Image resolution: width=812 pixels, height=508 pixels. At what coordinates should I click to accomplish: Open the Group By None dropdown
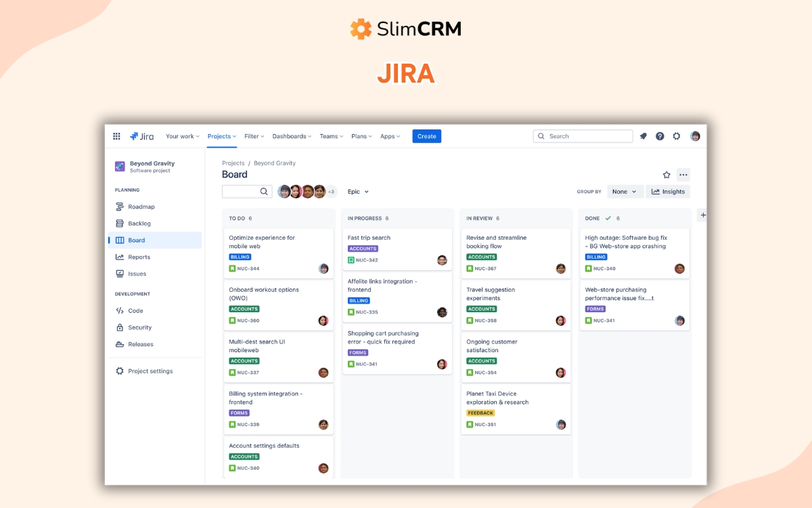625,191
